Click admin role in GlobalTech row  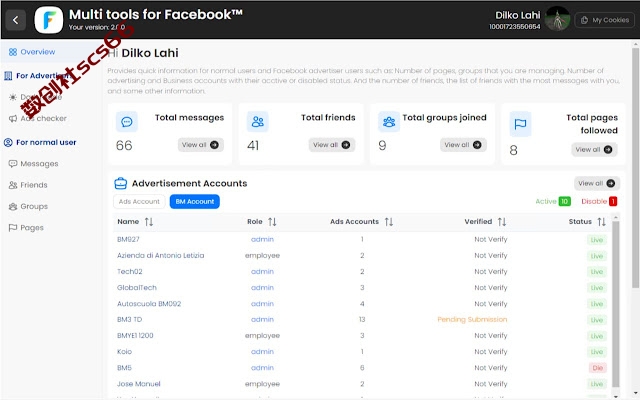(262, 288)
